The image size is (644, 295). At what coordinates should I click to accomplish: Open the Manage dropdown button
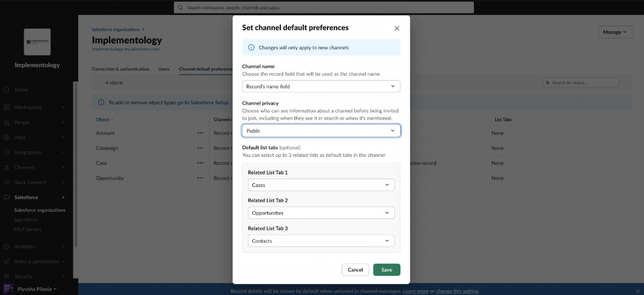pos(615,32)
